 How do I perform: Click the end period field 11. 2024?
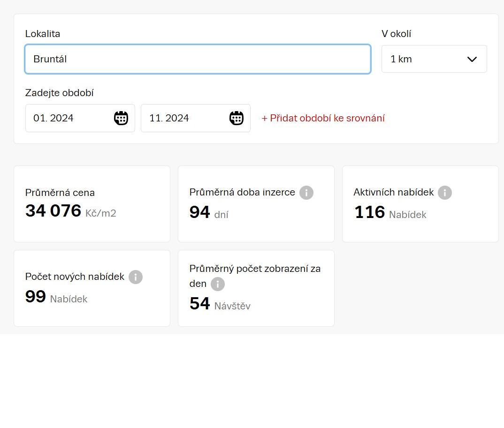[195, 118]
